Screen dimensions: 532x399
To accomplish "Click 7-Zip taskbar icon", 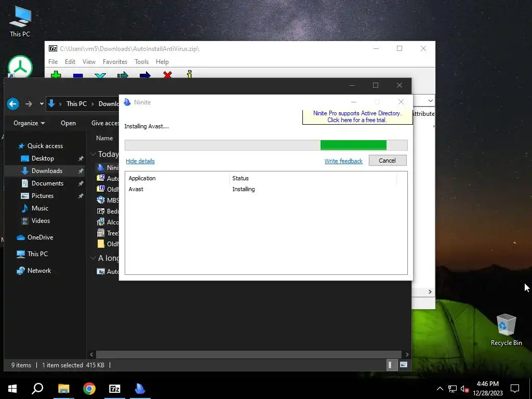I will 115,389.
